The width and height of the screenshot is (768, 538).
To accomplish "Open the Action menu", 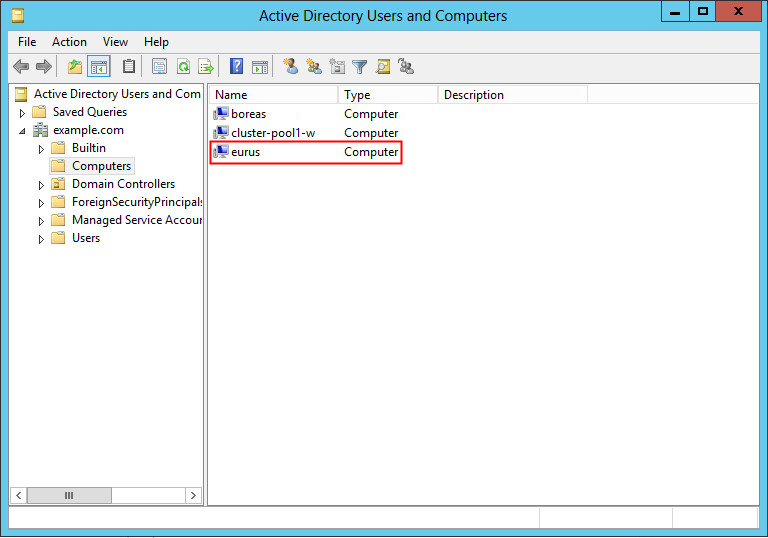I will [x=69, y=42].
